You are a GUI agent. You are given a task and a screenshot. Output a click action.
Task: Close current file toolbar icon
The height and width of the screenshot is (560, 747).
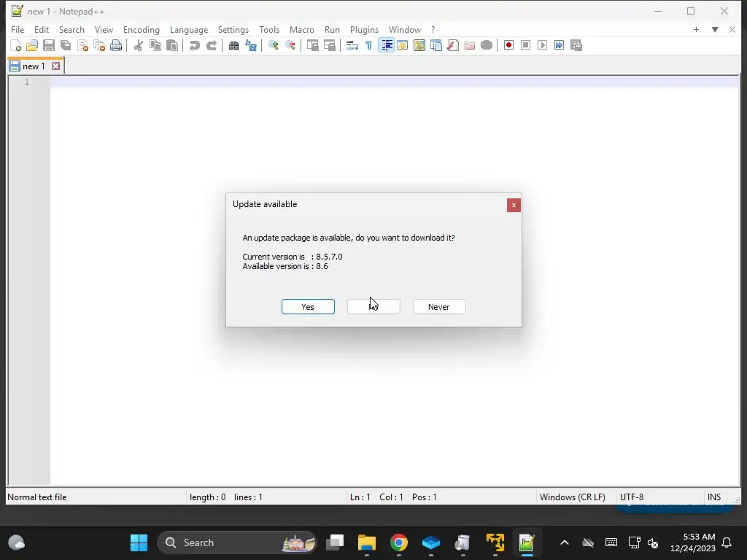point(82,45)
